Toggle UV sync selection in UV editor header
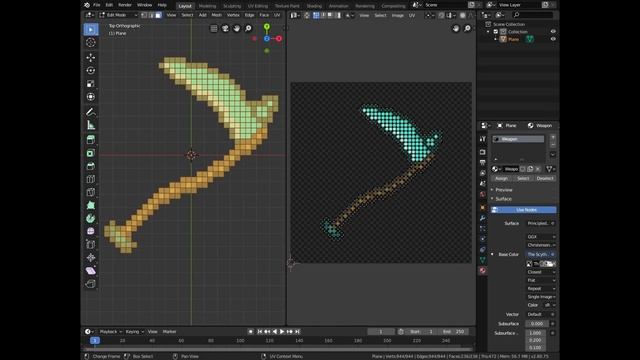This screenshot has width=640, height=360. 307,15
